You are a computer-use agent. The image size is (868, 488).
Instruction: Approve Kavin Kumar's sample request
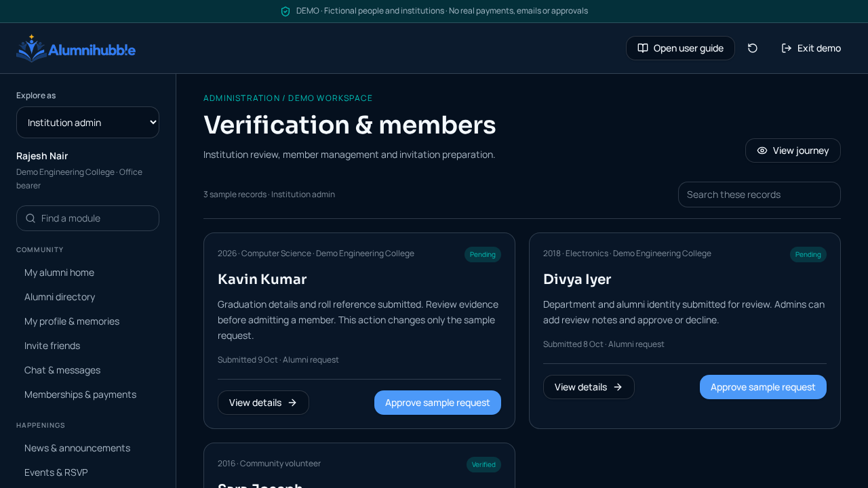coord(437,403)
